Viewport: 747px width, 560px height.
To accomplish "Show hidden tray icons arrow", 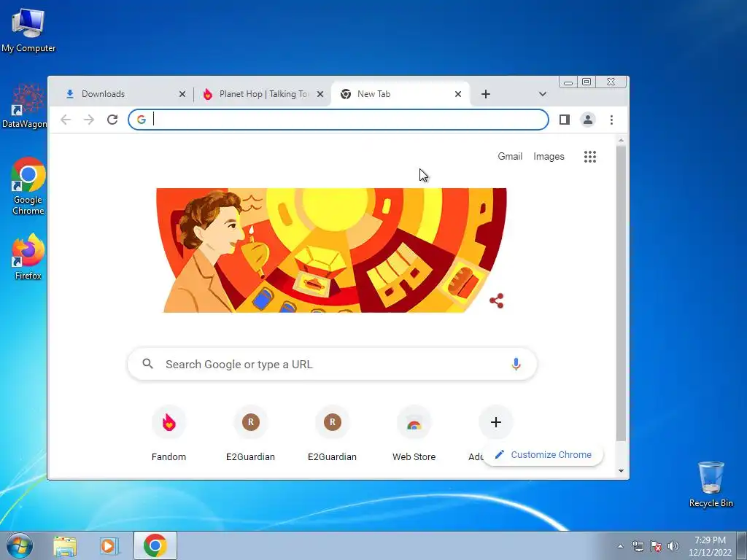I will click(x=620, y=546).
